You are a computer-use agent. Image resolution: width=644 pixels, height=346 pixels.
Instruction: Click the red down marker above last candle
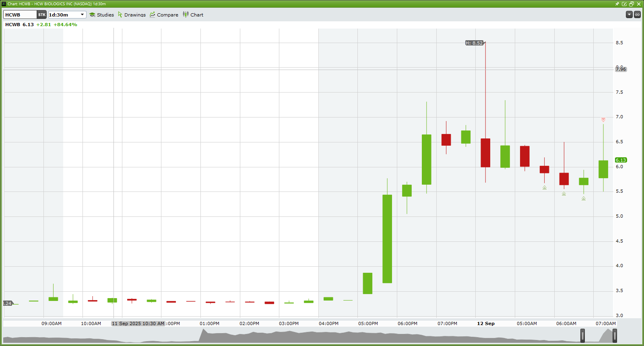point(603,120)
